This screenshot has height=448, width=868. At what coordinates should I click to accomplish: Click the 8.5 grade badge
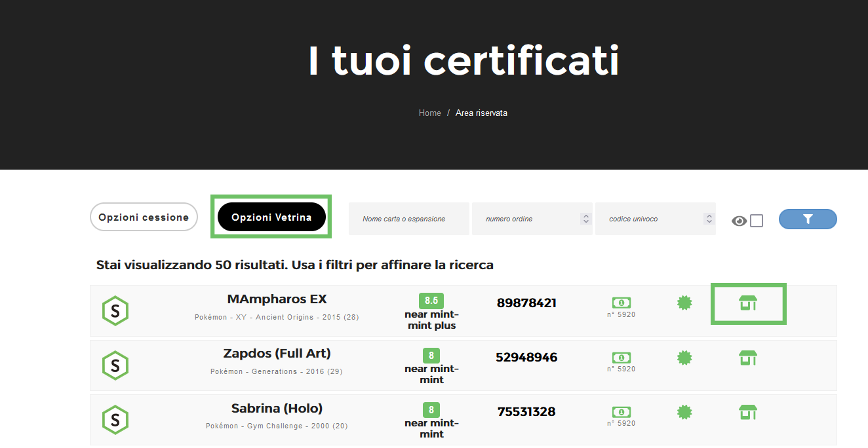pos(431,301)
